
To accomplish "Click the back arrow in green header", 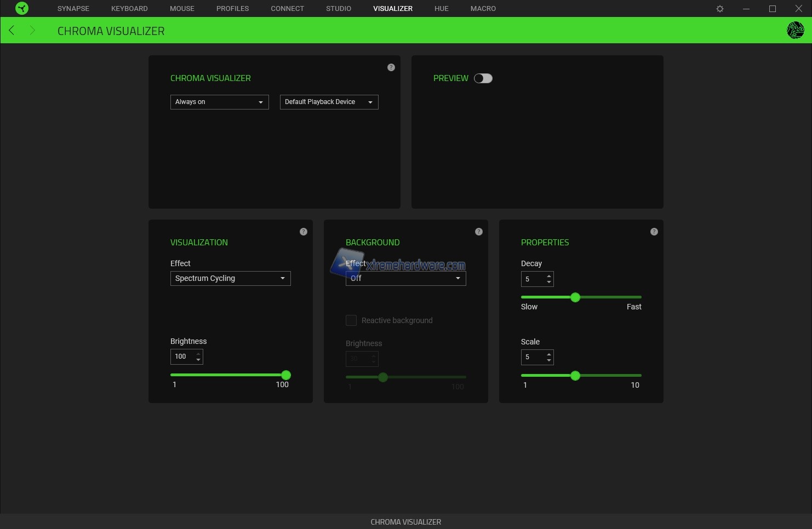I will [x=12, y=30].
